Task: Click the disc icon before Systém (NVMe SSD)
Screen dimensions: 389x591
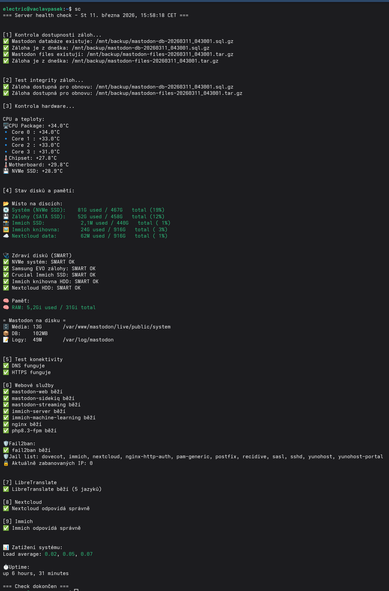Action: coord(6,210)
